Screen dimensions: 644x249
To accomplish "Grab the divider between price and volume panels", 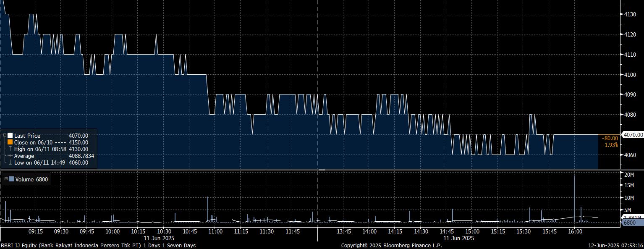I will [x=322, y=170].
